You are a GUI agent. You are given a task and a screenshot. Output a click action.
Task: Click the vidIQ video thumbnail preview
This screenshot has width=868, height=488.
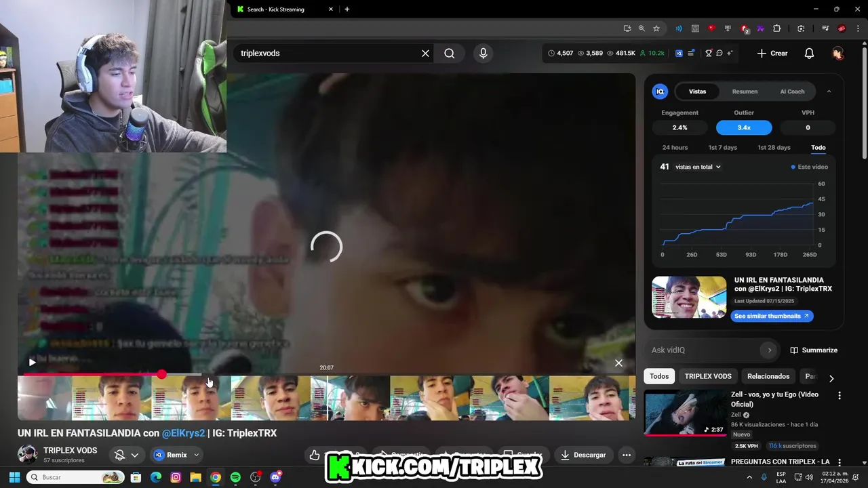coord(689,297)
